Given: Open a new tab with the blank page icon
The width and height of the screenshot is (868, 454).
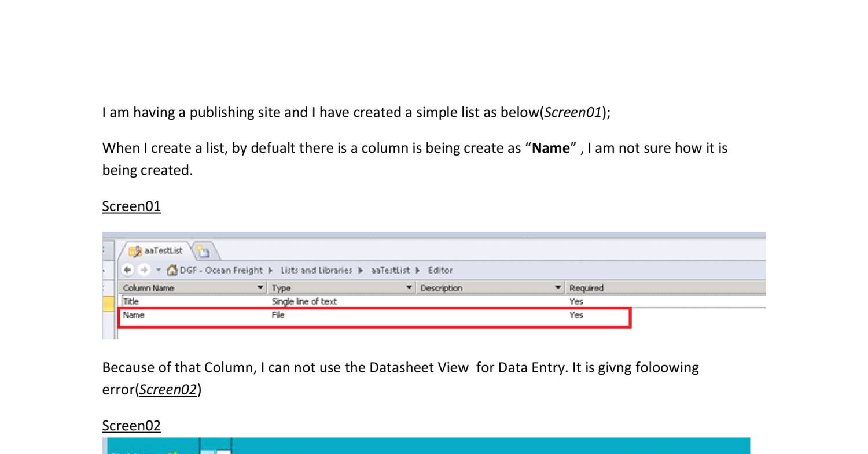Looking at the screenshot, I should [x=203, y=251].
